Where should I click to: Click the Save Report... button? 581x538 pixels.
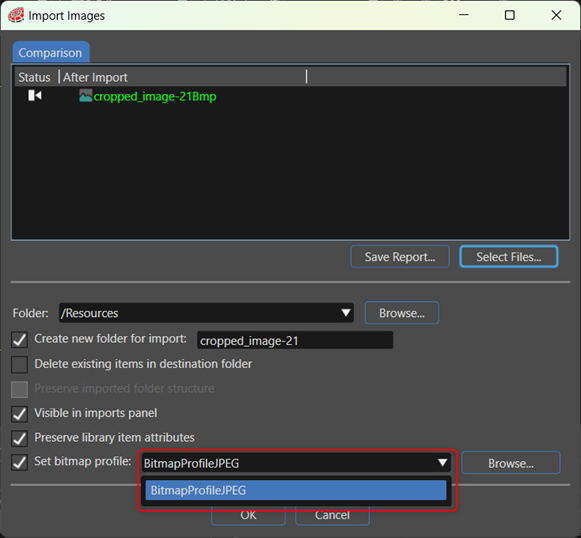[400, 256]
